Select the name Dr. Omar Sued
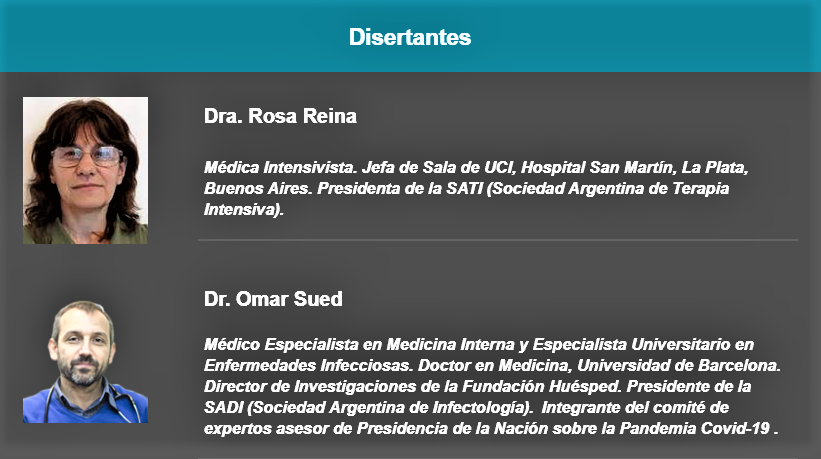 [273, 299]
